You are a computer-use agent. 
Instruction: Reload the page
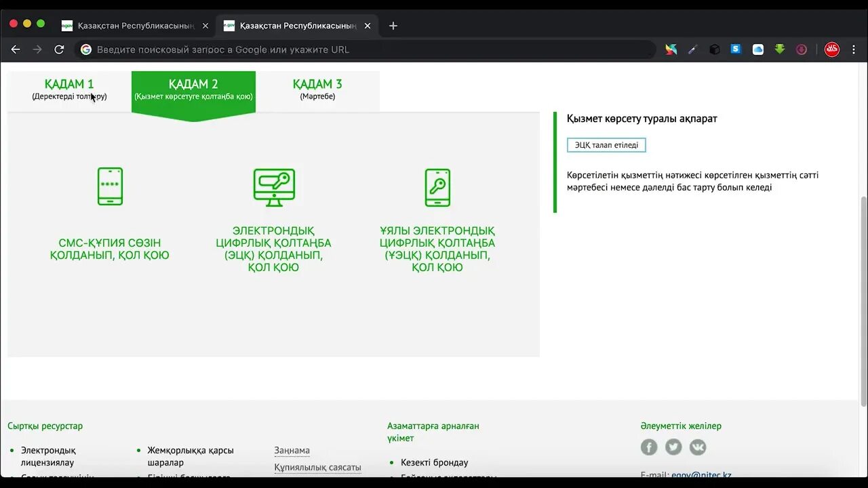pyautogui.click(x=59, y=49)
